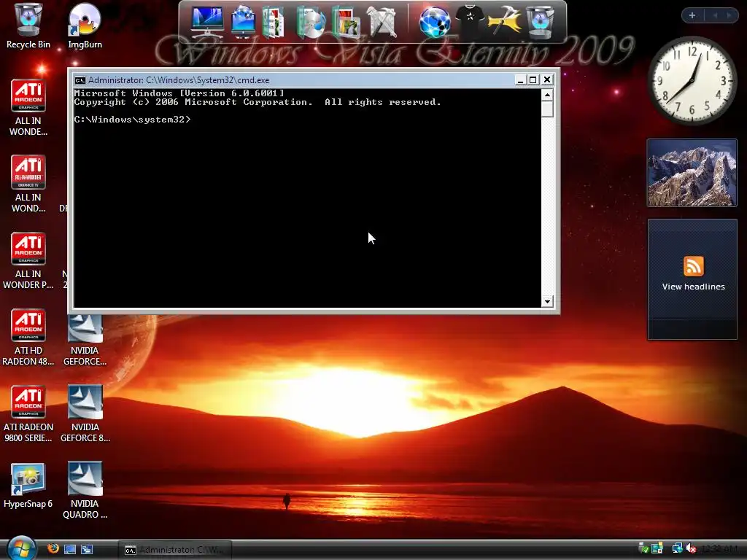Click the sidebar plus button to add gadgets

(692, 15)
